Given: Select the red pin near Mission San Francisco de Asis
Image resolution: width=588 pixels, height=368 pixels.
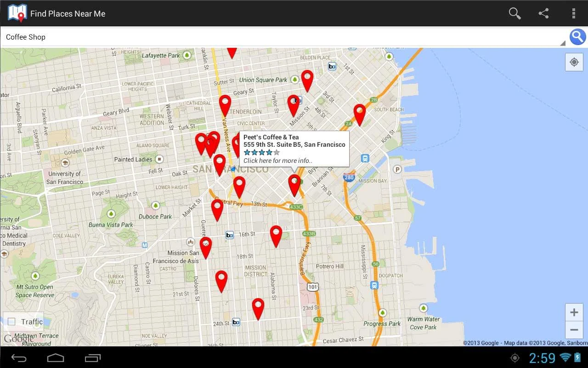Looking at the screenshot, I should pos(205,247).
